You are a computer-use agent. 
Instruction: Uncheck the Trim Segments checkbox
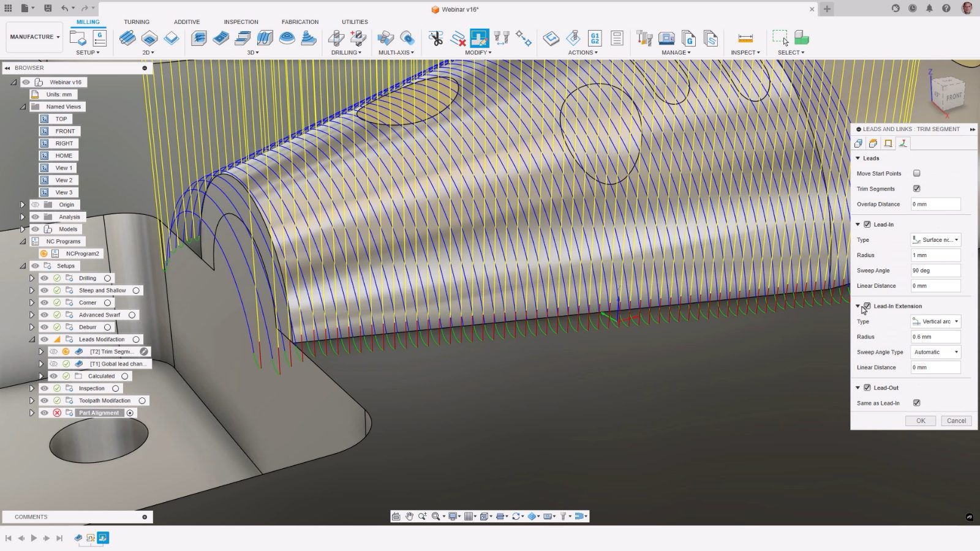pyautogui.click(x=916, y=189)
